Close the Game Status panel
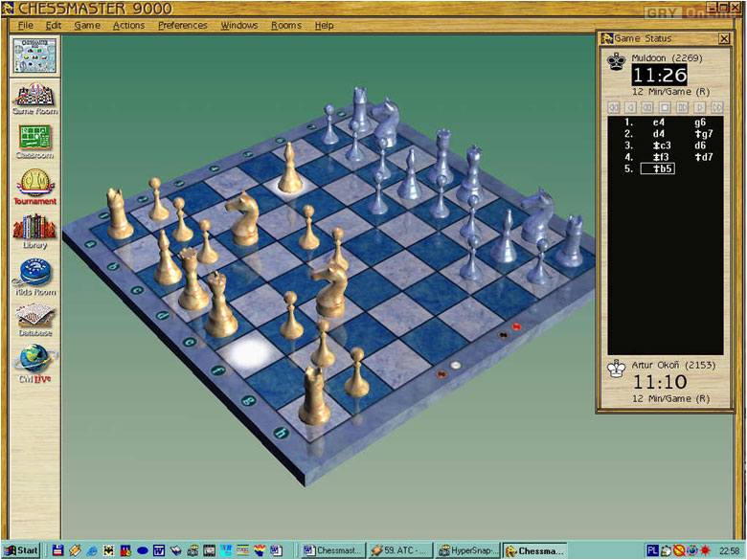This screenshot has width=747, height=560. click(724, 38)
